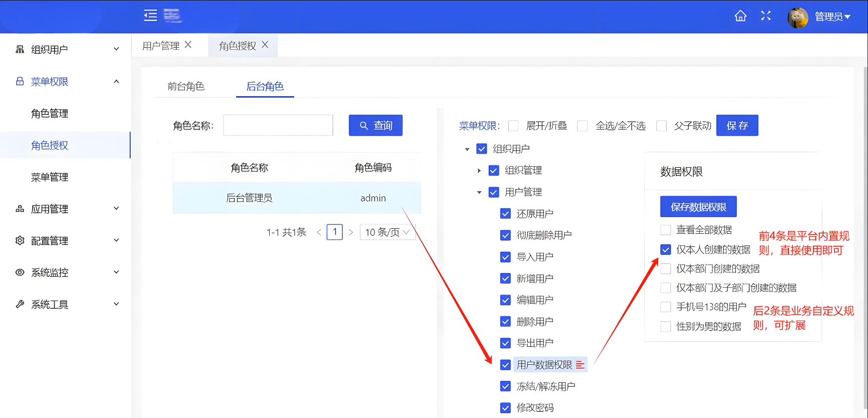
Task: Open the admin avatar picture
Action: pyautogui.click(x=798, y=18)
